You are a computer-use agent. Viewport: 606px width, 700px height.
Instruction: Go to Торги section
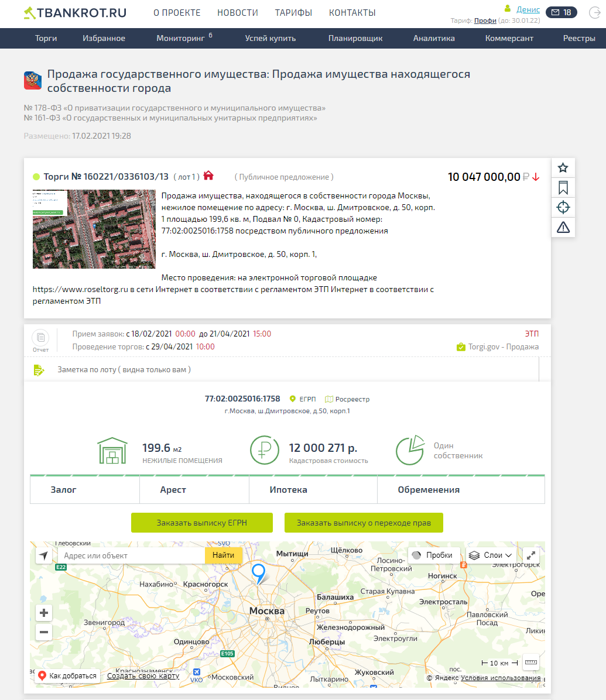pyautogui.click(x=46, y=39)
